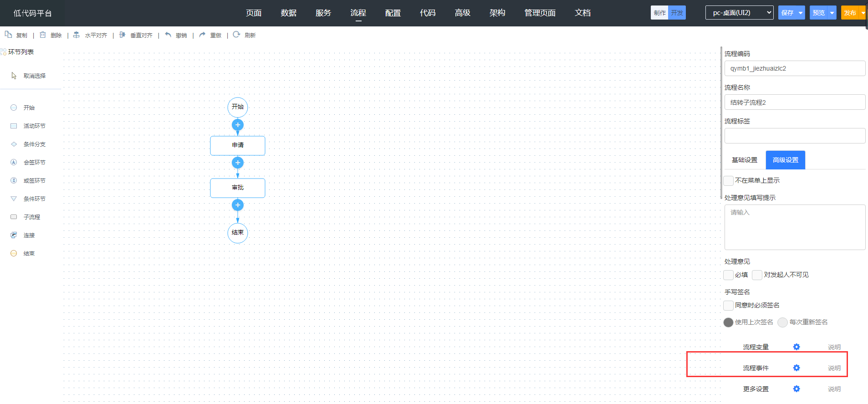Screen dimensions: 868x404
Task: Select the 每次重新签名 radio button
Action: (782, 322)
